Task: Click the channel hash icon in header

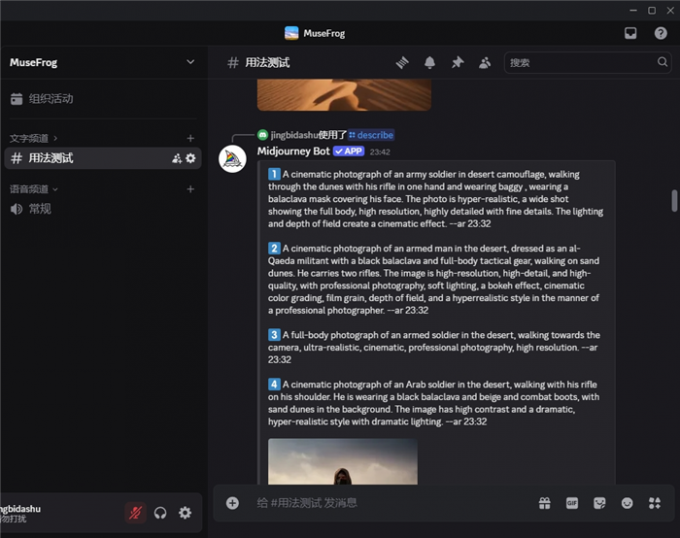Action: [233, 62]
